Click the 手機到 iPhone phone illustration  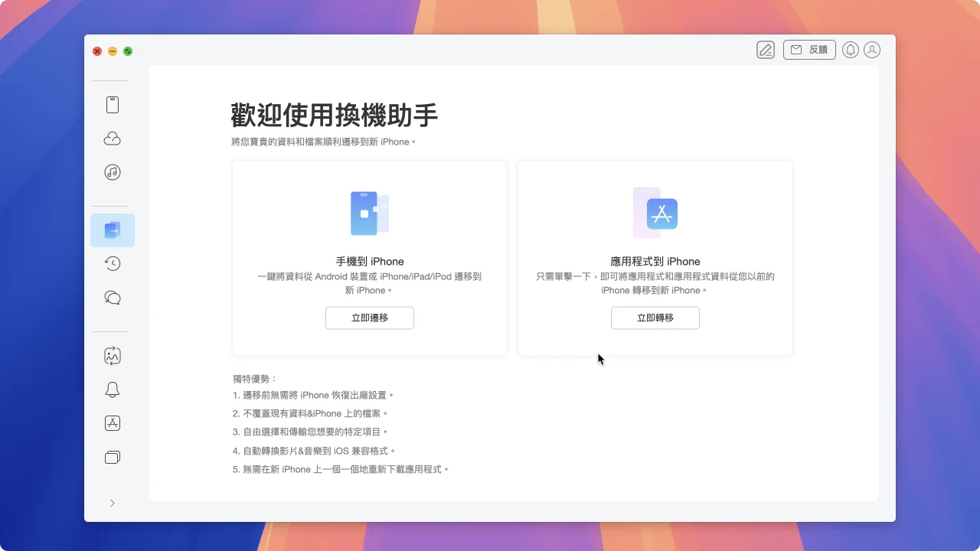tap(370, 214)
